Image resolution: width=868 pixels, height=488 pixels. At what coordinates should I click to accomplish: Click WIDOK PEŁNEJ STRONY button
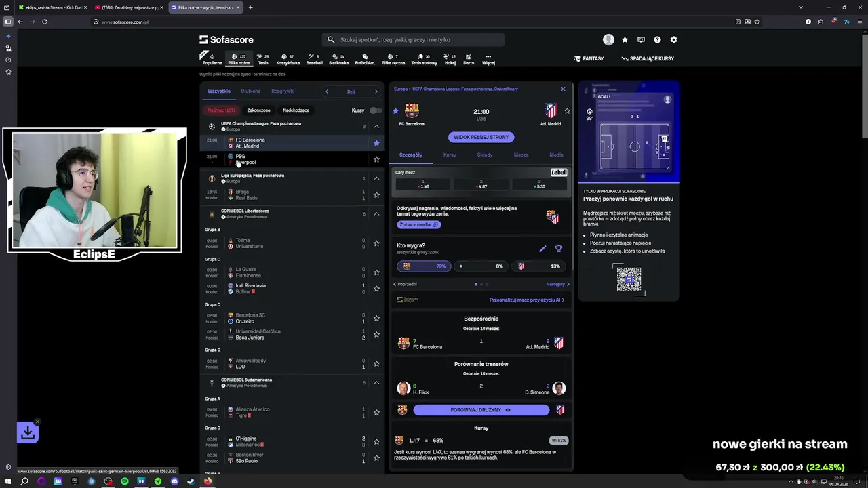tap(481, 137)
